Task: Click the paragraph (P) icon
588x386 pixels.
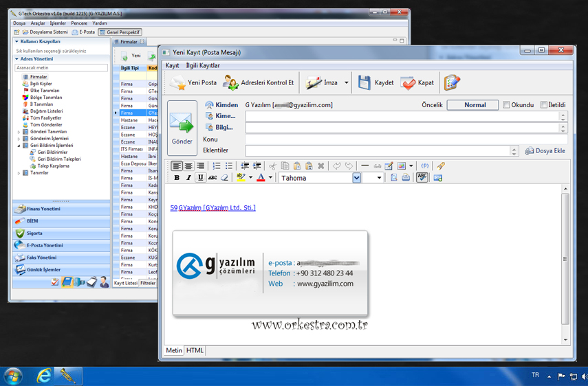Action: tap(424, 166)
